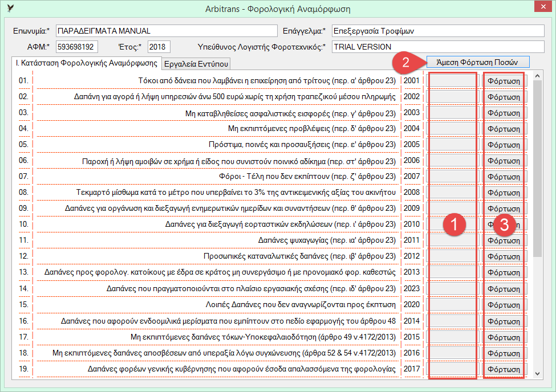The height and width of the screenshot is (392, 556).
Task: Click the row number '16.' in the list
Action: pos(23,321)
